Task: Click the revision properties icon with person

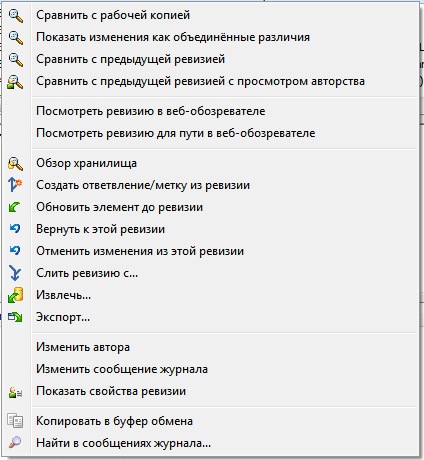Action: [x=15, y=392]
